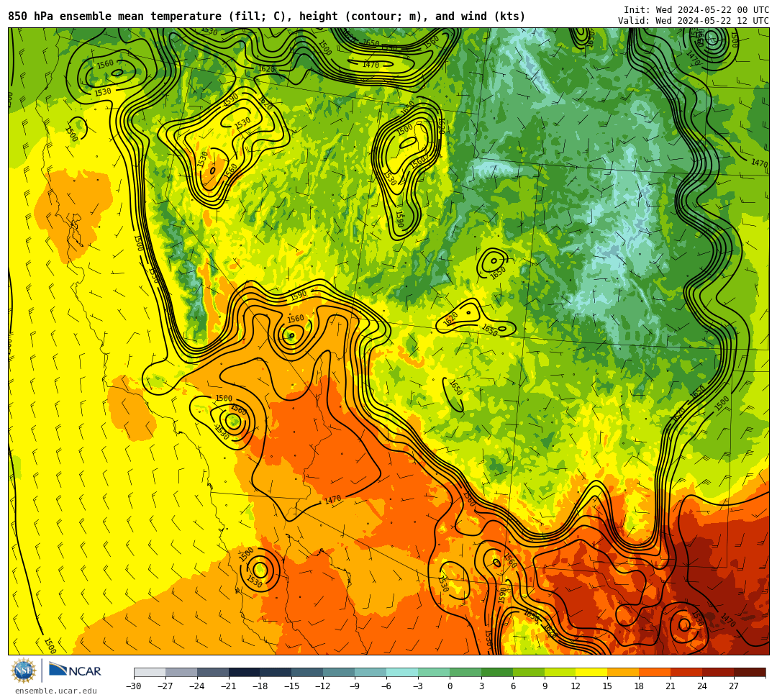The width and height of the screenshot is (777, 700).
Task: Click the -3 colorbar tick label
Action: 418,686
